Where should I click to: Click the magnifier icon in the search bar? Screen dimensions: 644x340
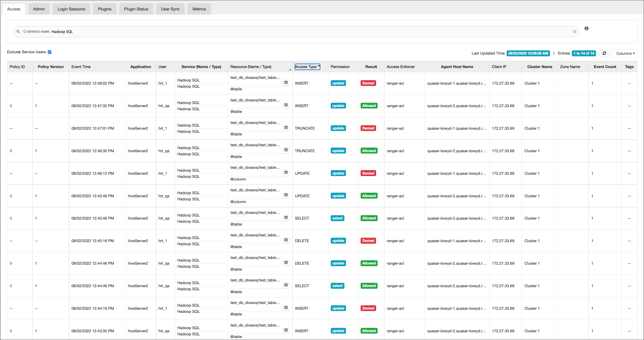[x=18, y=31]
